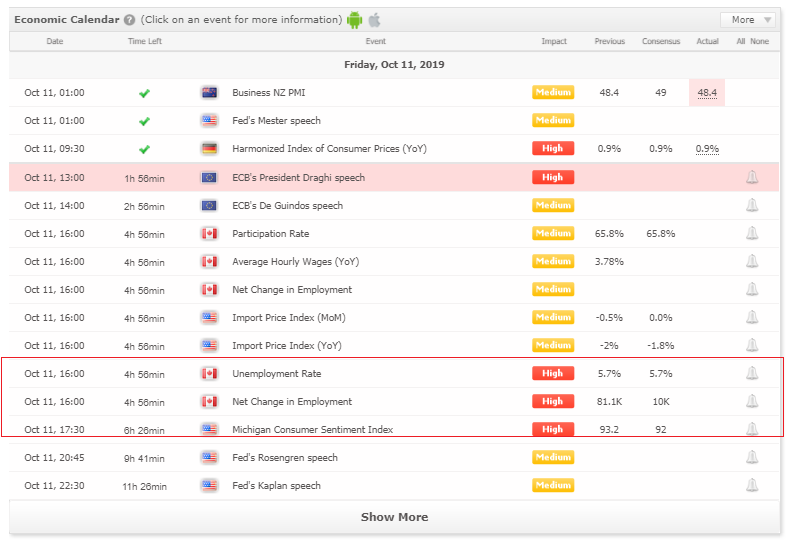
Task: Click High impact badge for Unemployment Rate
Action: point(553,374)
